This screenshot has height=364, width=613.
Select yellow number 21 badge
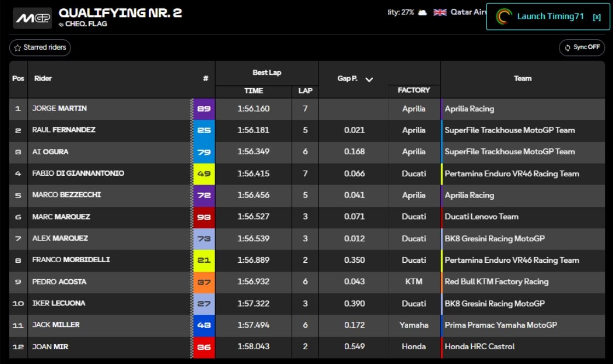pos(204,261)
